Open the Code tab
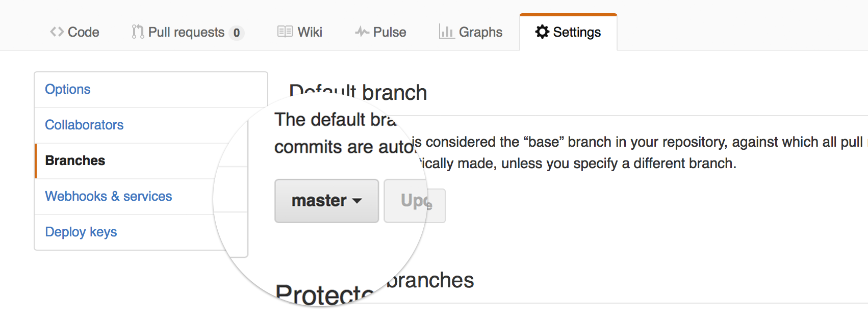This screenshot has width=868, height=323. pos(83,32)
